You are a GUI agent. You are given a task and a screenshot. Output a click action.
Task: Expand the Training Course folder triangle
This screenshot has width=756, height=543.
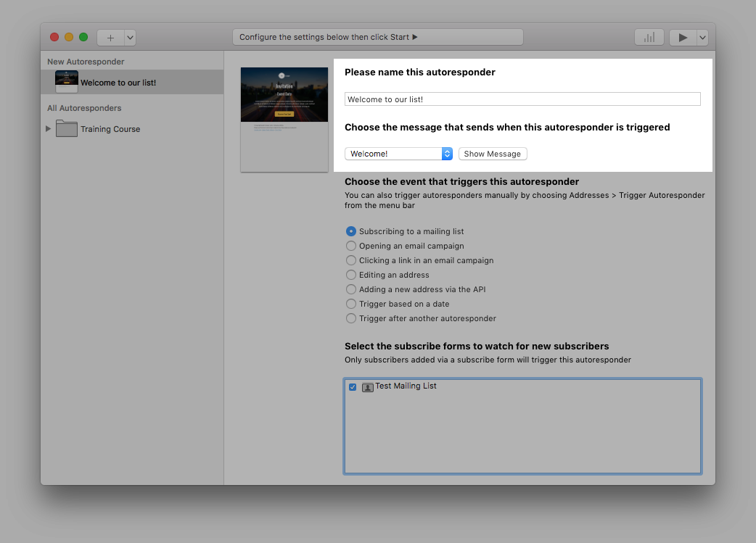(49, 129)
